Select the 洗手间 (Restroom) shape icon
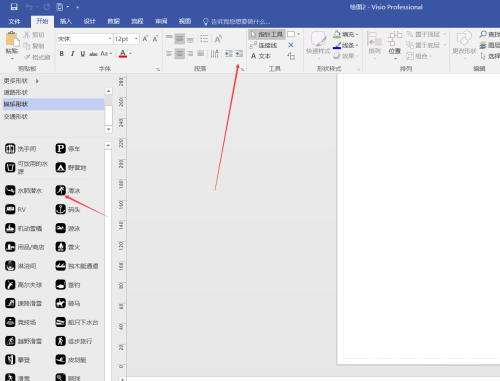Screen dimensions: 500x381 (x=10, y=149)
